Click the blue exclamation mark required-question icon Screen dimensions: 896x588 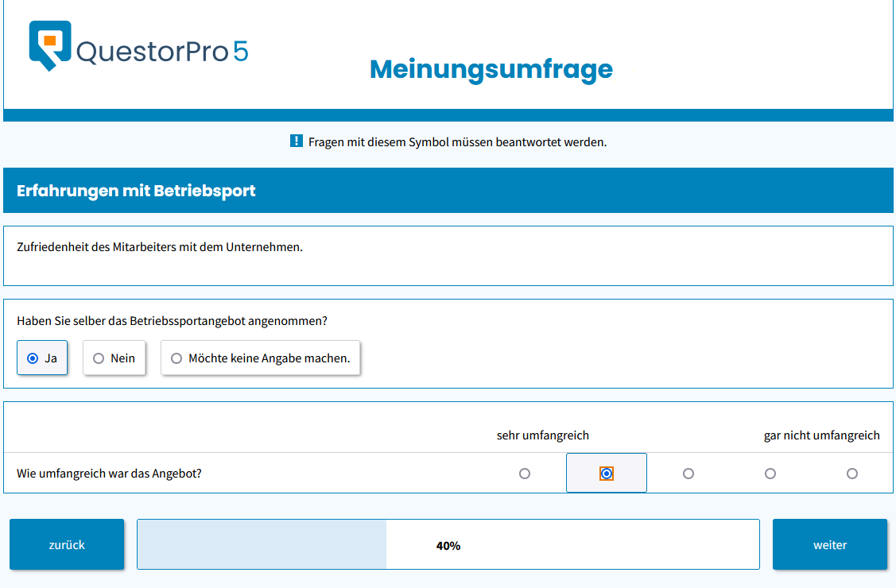297,141
